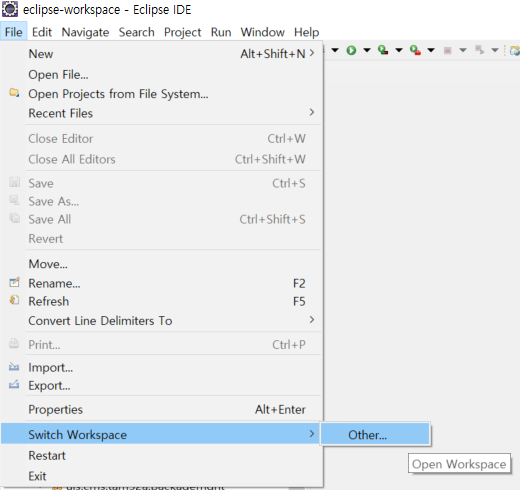Image resolution: width=520 pixels, height=490 pixels.
Task: Open Properties from File menu
Action: 162,410
